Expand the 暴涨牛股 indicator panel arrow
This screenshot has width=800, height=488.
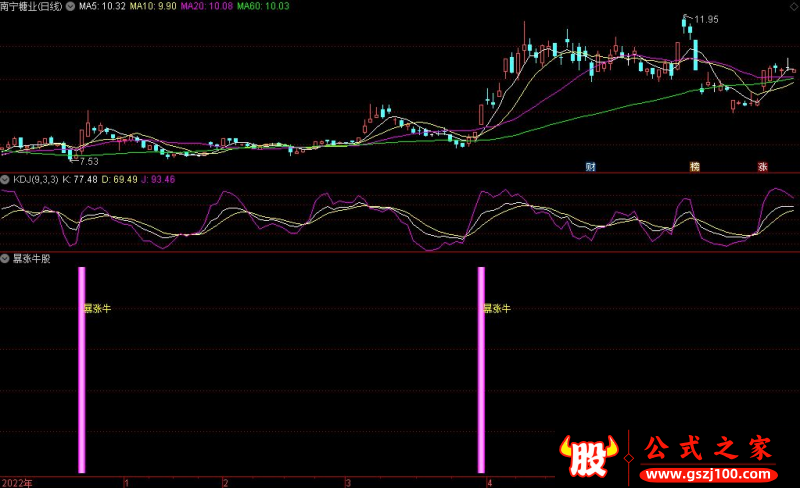(5, 257)
